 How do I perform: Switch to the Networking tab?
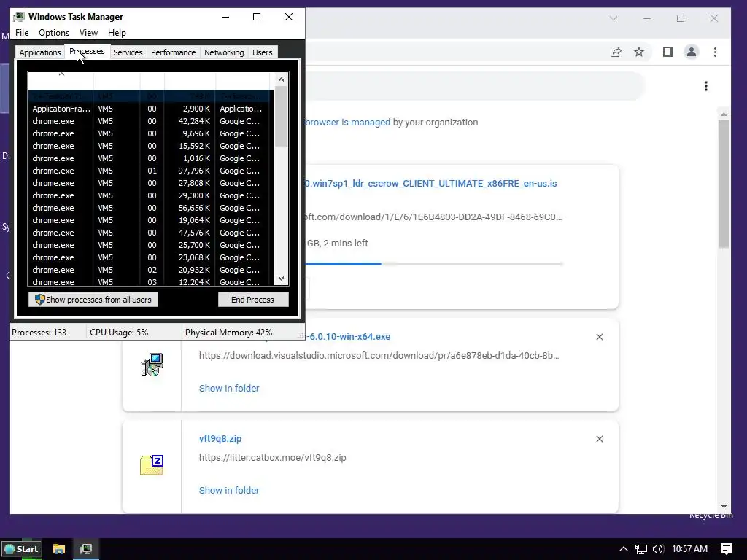click(x=224, y=52)
